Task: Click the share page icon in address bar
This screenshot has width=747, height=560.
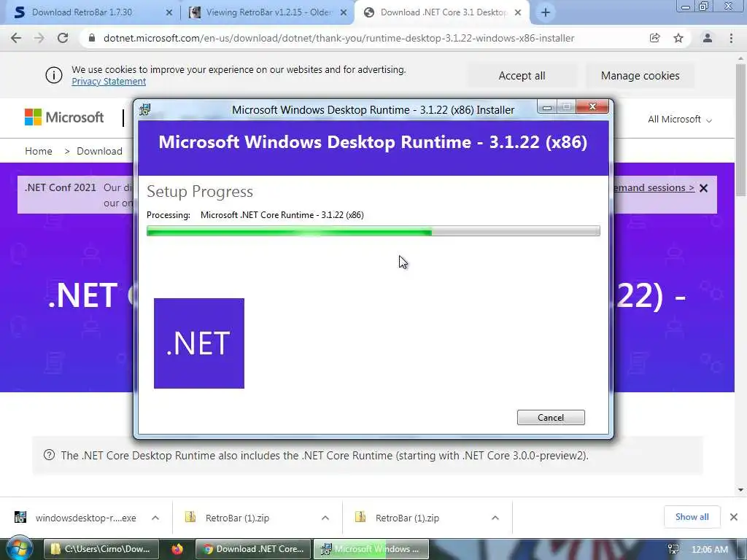Action: pos(655,38)
